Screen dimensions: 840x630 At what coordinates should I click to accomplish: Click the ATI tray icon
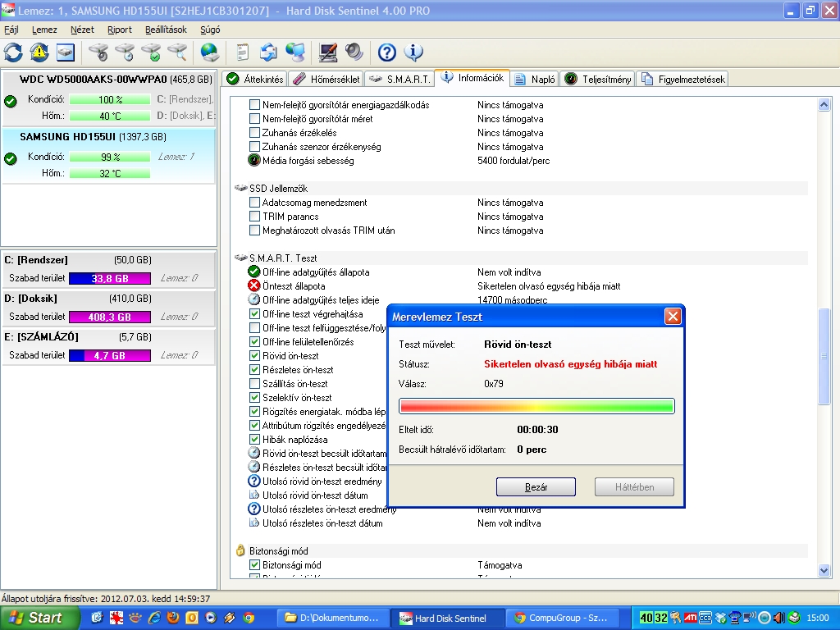click(691, 618)
